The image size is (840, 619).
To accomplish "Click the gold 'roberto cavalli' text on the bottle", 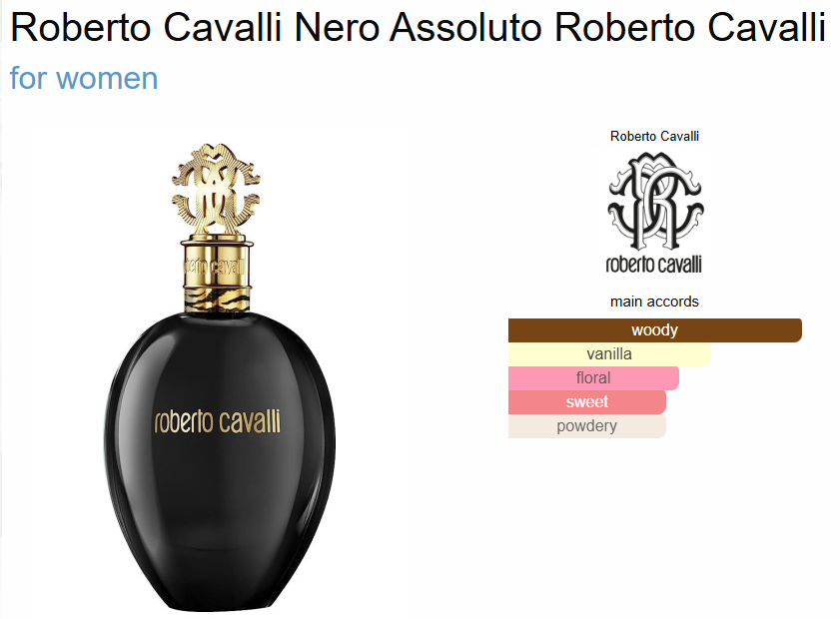I will (x=217, y=421).
